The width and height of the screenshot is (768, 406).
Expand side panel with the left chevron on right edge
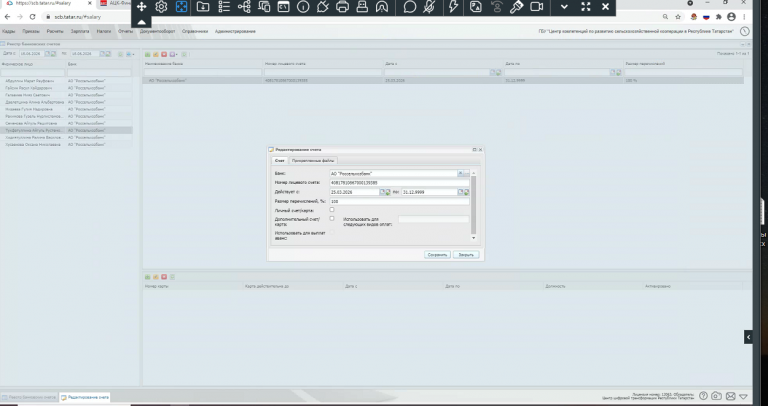coord(748,337)
